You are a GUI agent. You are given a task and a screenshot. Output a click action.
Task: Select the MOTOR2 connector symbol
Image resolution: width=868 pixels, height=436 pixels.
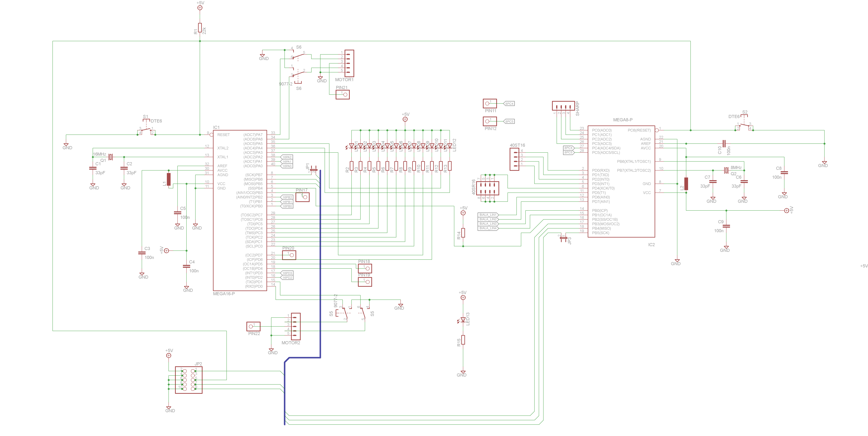pos(295,326)
